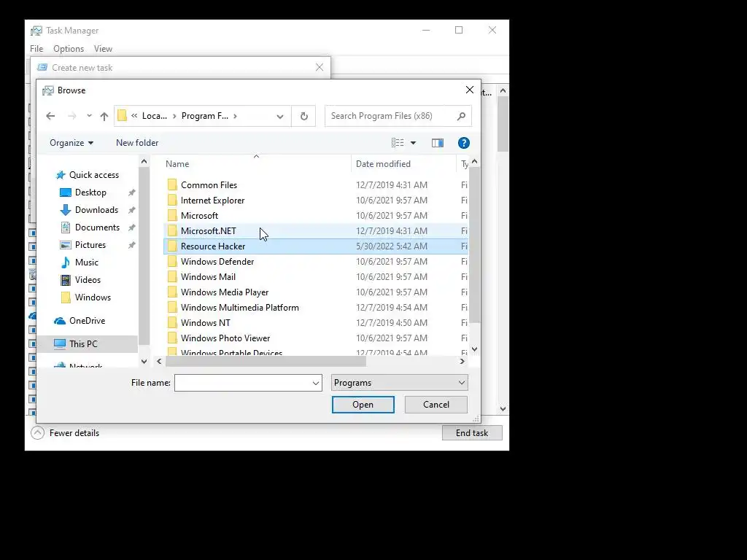Open Documents in navigation pane

pyautogui.click(x=97, y=227)
